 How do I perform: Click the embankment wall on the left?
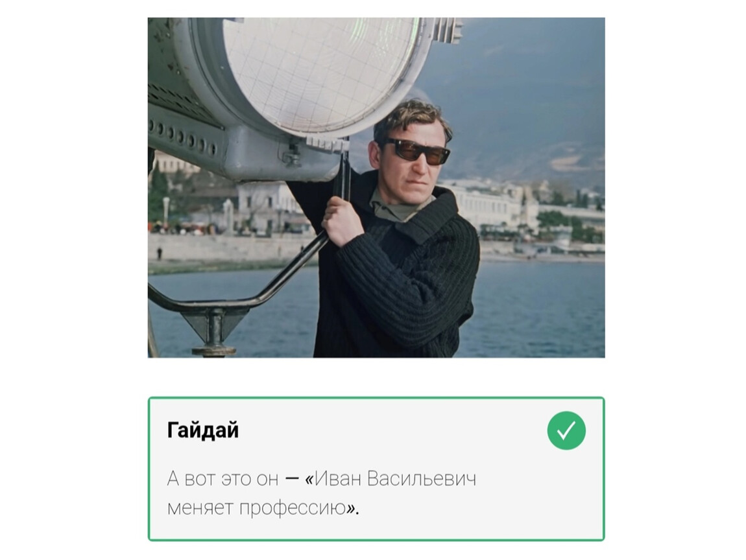pyautogui.click(x=224, y=248)
